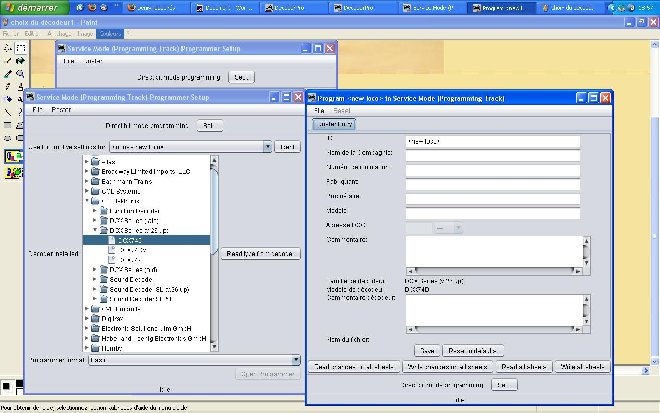Select the Pick Color eyedropper tool

pos(8,74)
